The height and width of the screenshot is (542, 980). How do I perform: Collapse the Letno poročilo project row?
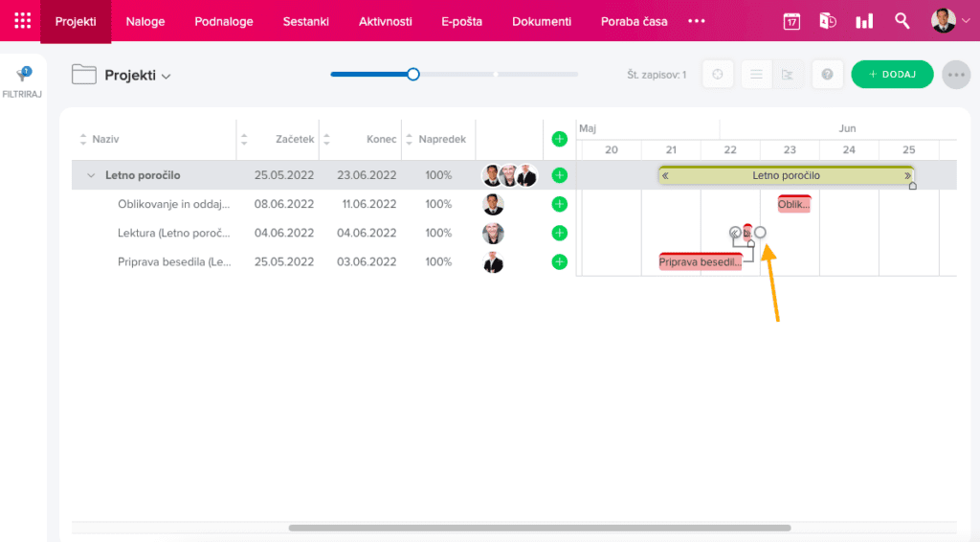click(92, 175)
